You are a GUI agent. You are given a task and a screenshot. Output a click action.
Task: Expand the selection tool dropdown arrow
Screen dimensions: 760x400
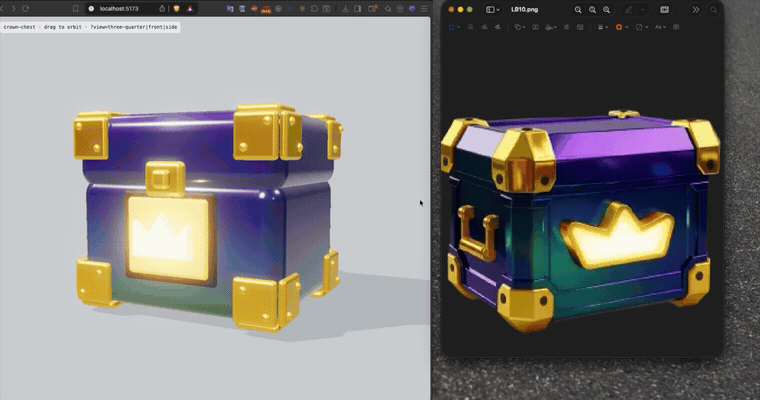pos(459,27)
